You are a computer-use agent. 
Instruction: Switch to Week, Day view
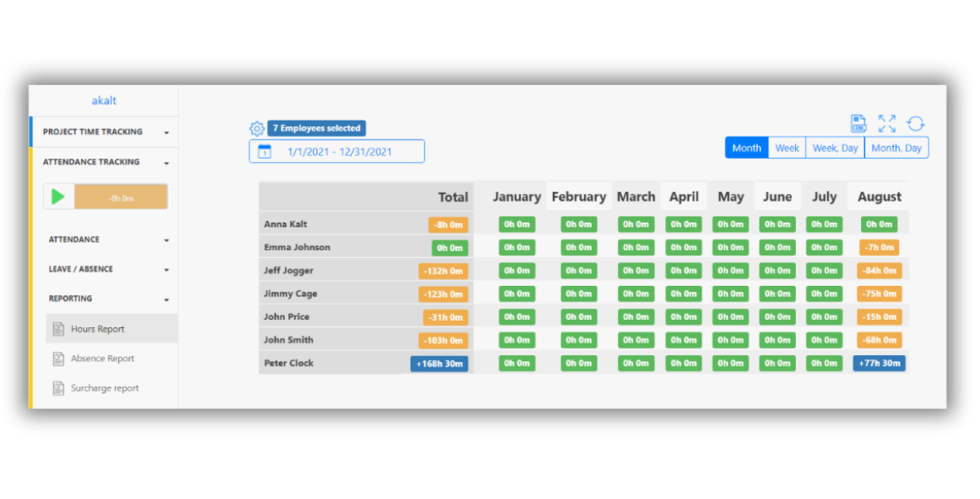point(835,148)
